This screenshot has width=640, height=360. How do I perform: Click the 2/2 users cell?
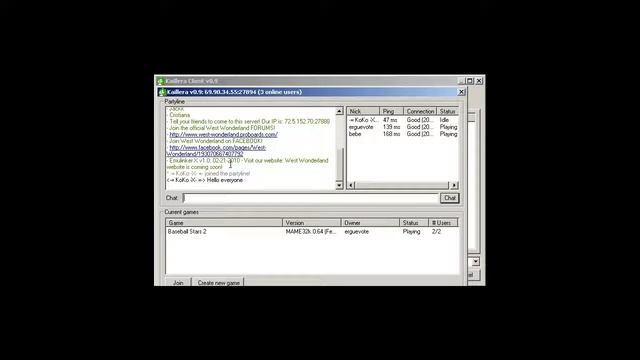pyautogui.click(x=436, y=231)
